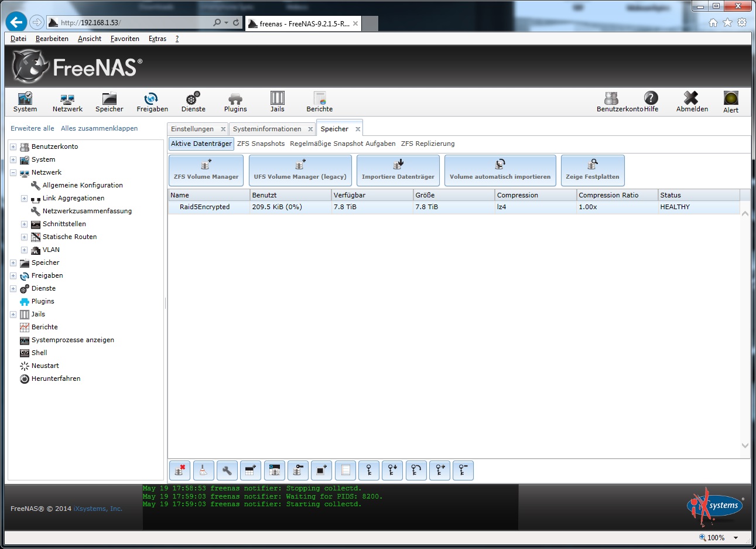Screen dimensions: 756x549
Task: Select Regelmäßige Snapshot Aufgaben sub-tab
Action: click(x=343, y=144)
